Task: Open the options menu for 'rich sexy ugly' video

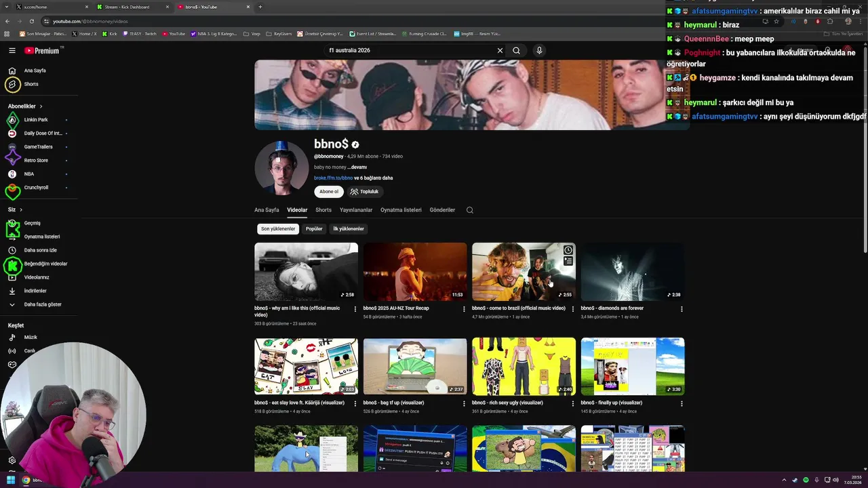Action: [572, 403]
